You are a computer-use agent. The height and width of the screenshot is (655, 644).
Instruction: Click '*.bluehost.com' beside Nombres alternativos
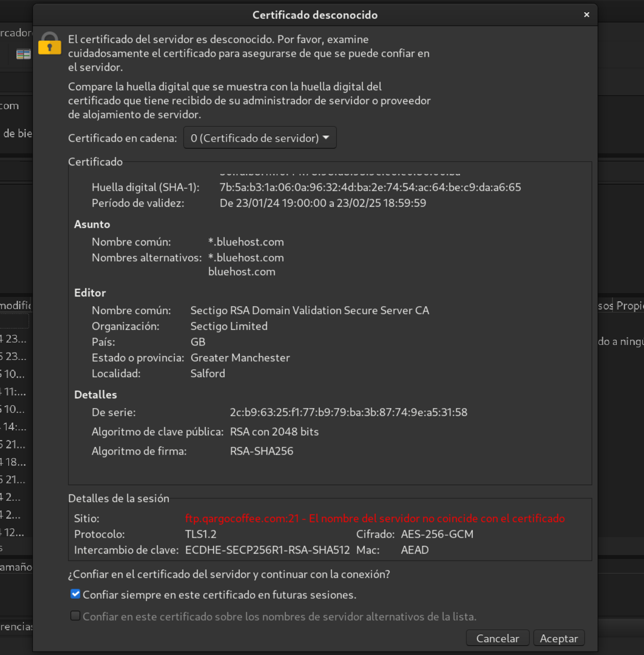[x=246, y=258]
